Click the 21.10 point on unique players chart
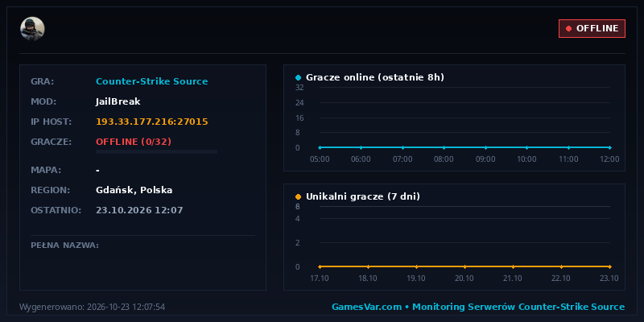 tap(513, 266)
